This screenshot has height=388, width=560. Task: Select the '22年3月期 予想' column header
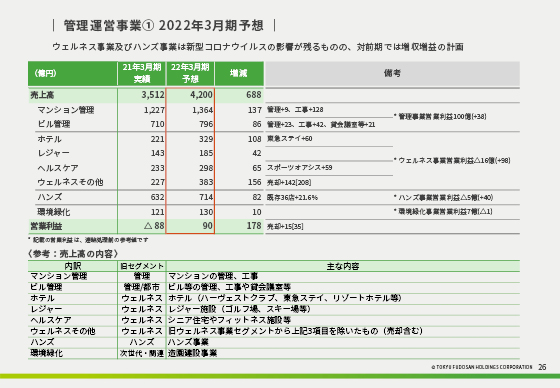pyautogui.click(x=190, y=74)
